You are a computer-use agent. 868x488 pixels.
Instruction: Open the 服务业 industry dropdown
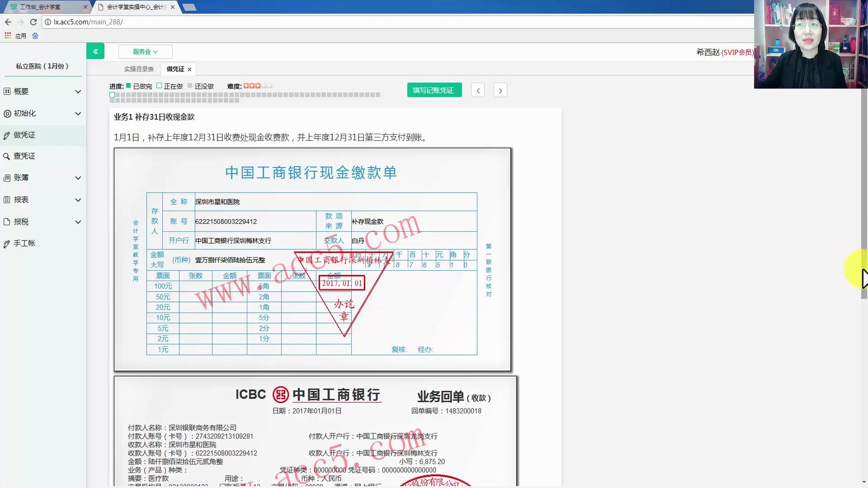[x=145, y=52]
